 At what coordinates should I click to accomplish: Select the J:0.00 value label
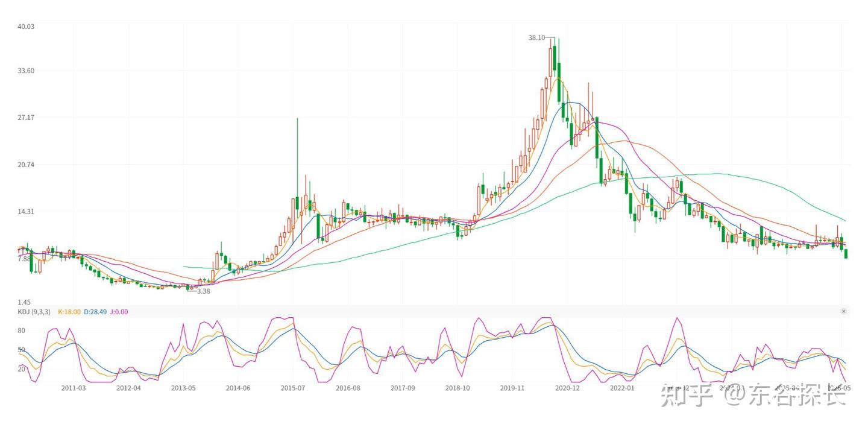pyautogui.click(x=119, y=312)
